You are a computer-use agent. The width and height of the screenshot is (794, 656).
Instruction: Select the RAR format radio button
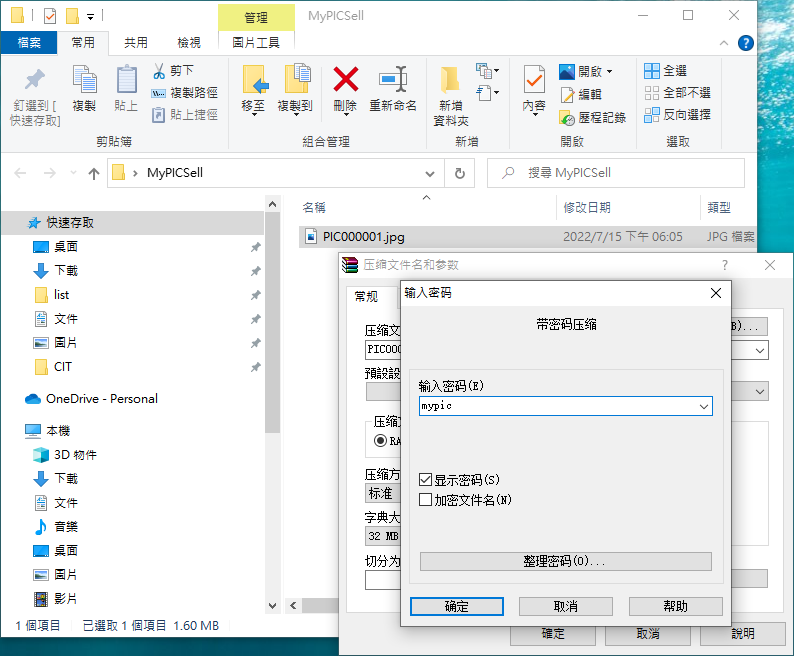(380, 440)
